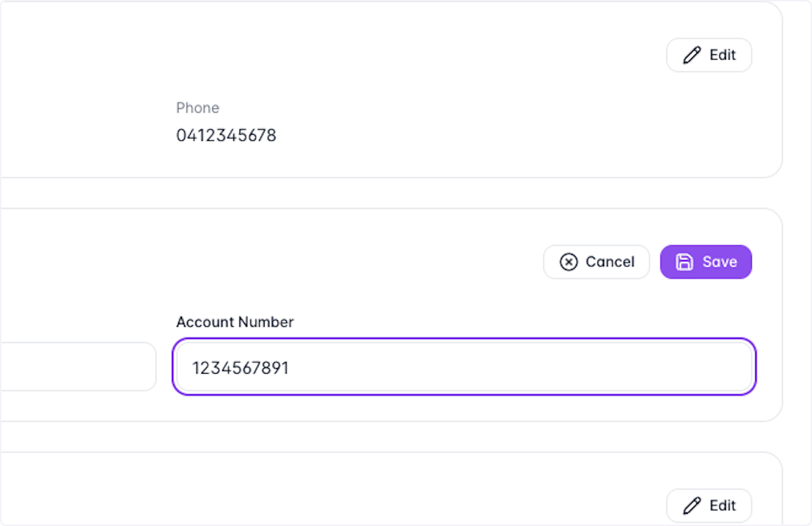Save the Account Number changes
Image resolution: width=812 pixels, height=526 pixels.
(x=706, y=262)
